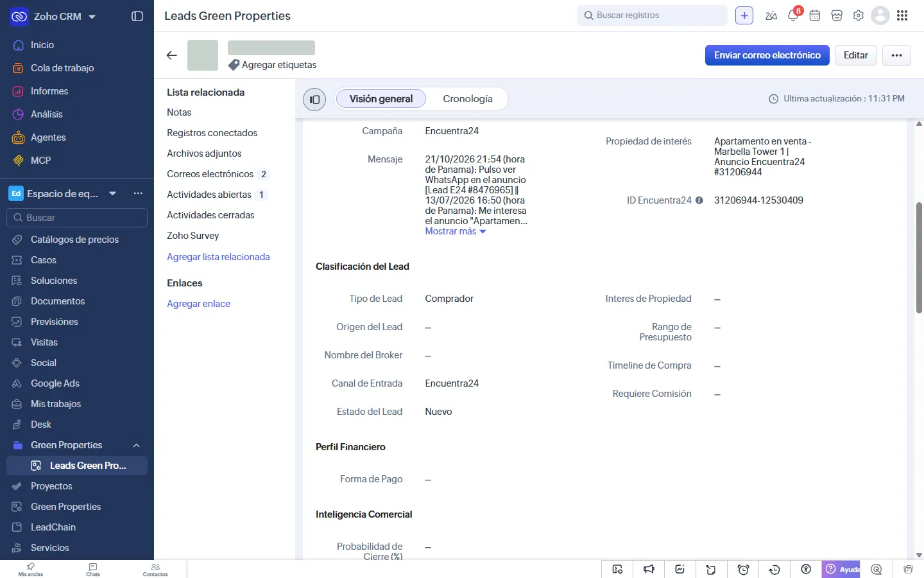Open announcements megaphone in bottom bar
Image resolution: width=924 pixels, height=578 pixels.
pyautogui.click(x=649, y=569)
